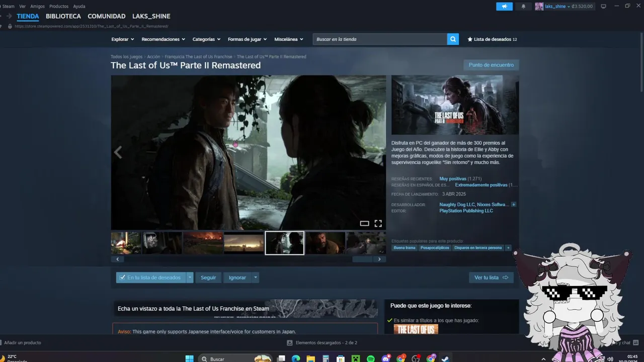Image resolution: width=644 pixels, height=362 pixels.
Task: Click the Steam taskbar icon
Action: click(446, 358)
